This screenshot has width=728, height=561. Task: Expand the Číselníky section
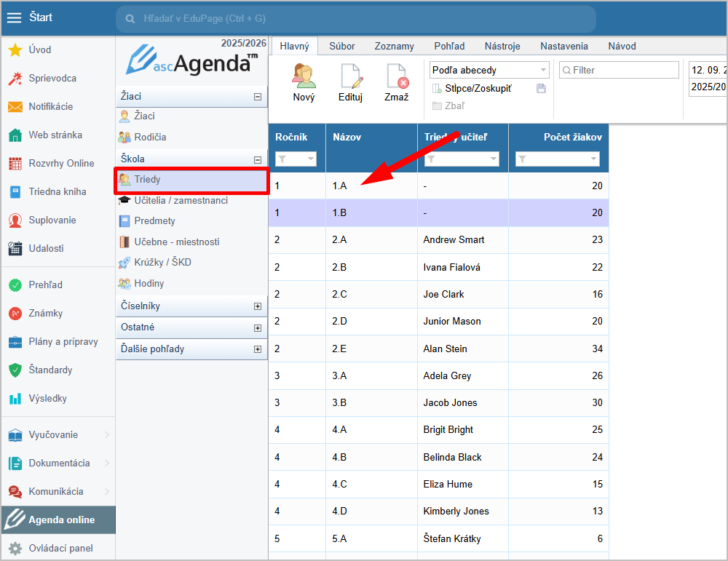click(257, 306)
